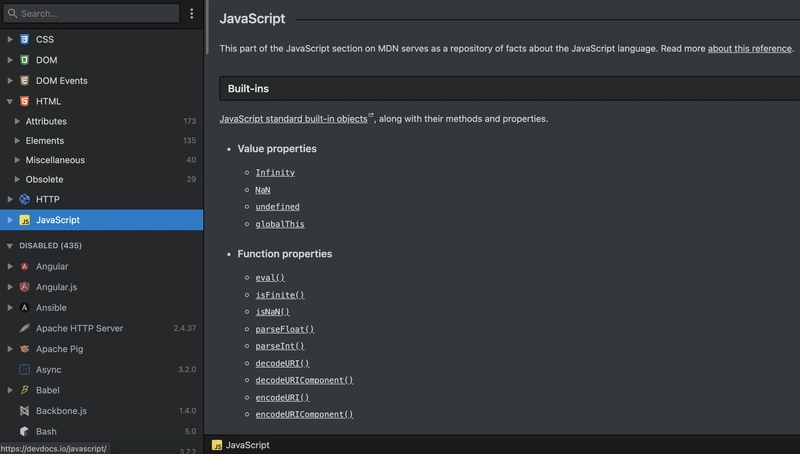Open the encodeURI() function link
800x454 pixels.
point(282,397)
